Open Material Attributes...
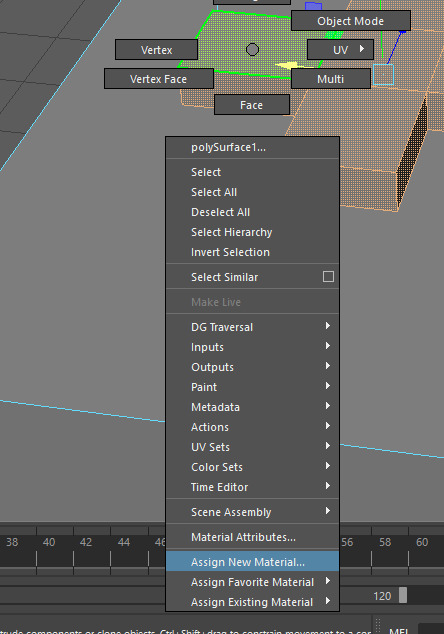 (x=252, y=537)
